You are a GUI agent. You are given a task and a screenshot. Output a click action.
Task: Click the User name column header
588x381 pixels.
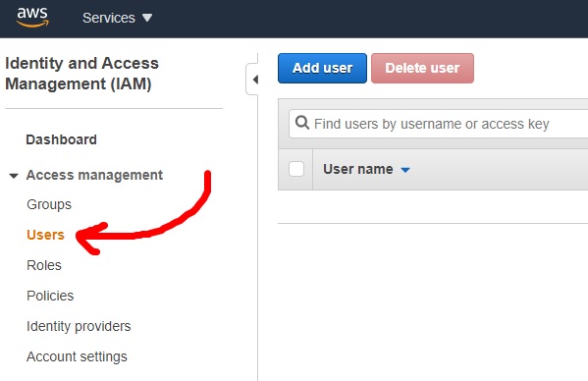[357, 169]
